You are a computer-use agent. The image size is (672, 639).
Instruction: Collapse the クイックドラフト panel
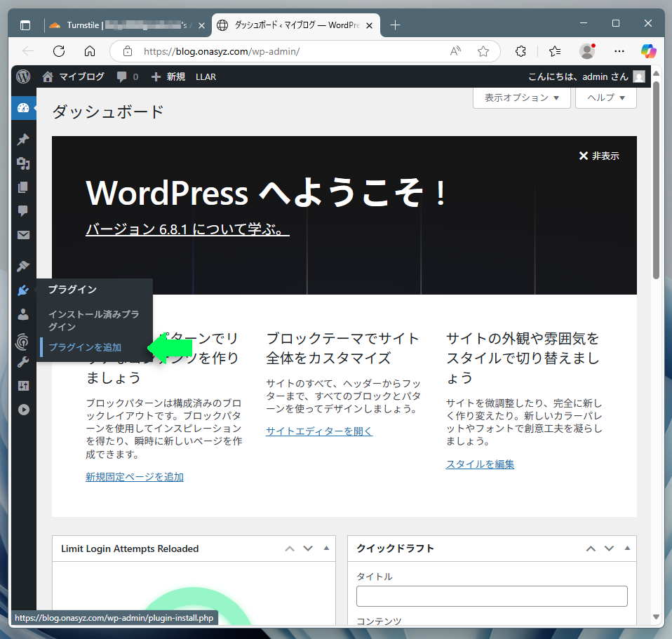pos(627,548)
